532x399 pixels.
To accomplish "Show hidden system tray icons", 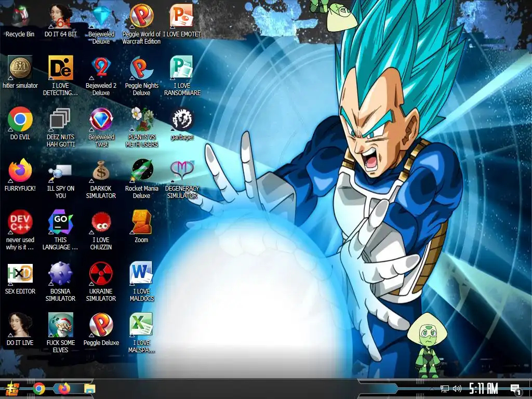I will (432, 389).
